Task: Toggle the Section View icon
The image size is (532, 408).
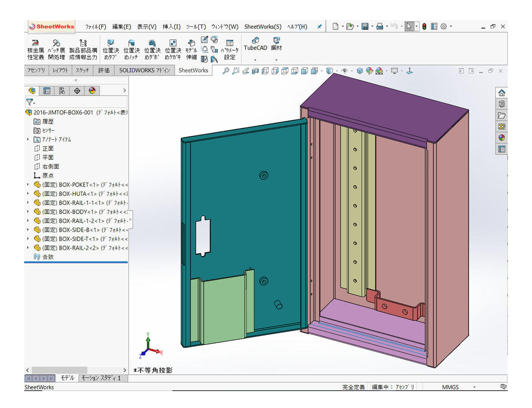Action: [x=255, y=71]
